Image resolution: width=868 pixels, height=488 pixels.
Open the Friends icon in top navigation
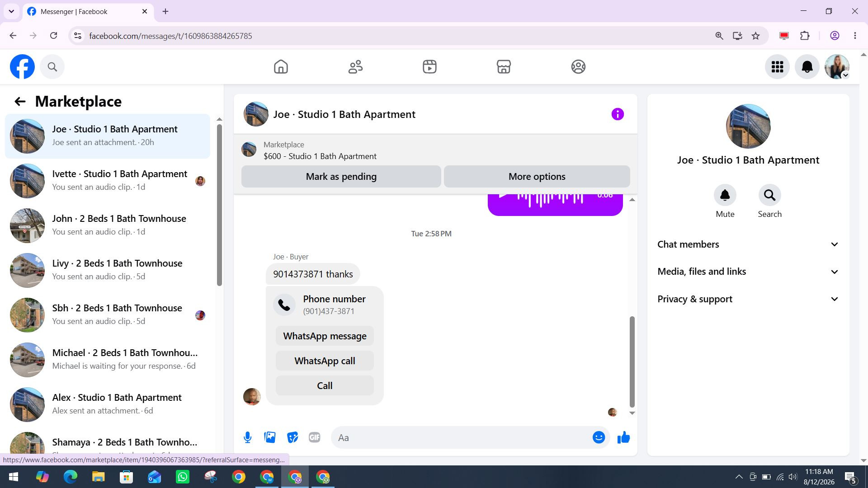(x=355, y=67)
